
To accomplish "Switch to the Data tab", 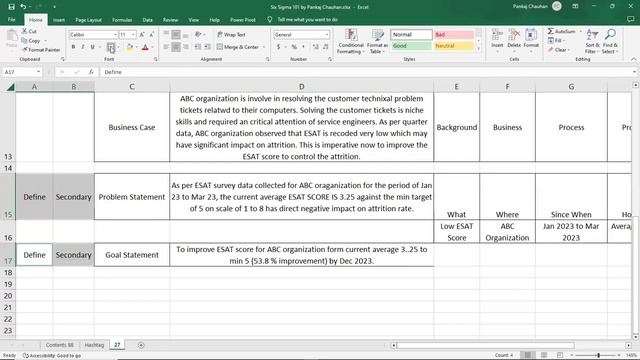I will tap(147, 20).
